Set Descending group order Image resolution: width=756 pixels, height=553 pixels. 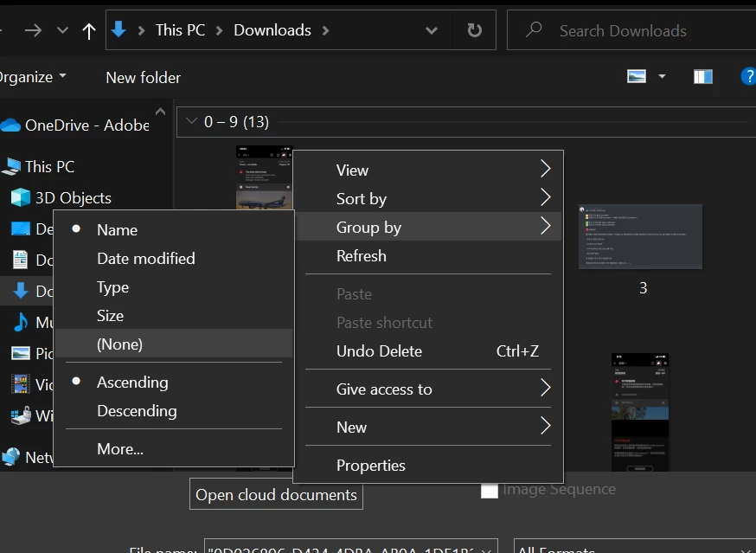tap(174, 411)
